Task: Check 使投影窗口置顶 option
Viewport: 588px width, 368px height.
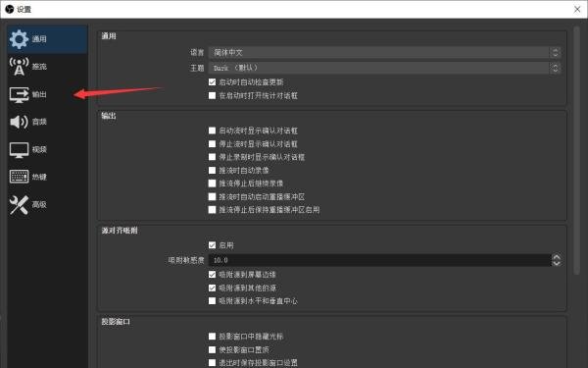Action: coord(213,350)
